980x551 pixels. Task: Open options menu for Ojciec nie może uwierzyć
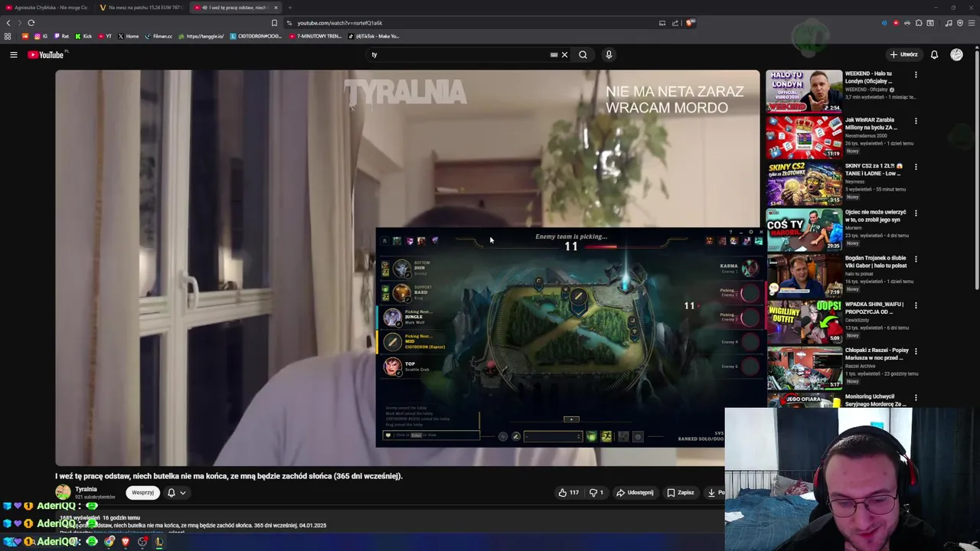point(916,213)
